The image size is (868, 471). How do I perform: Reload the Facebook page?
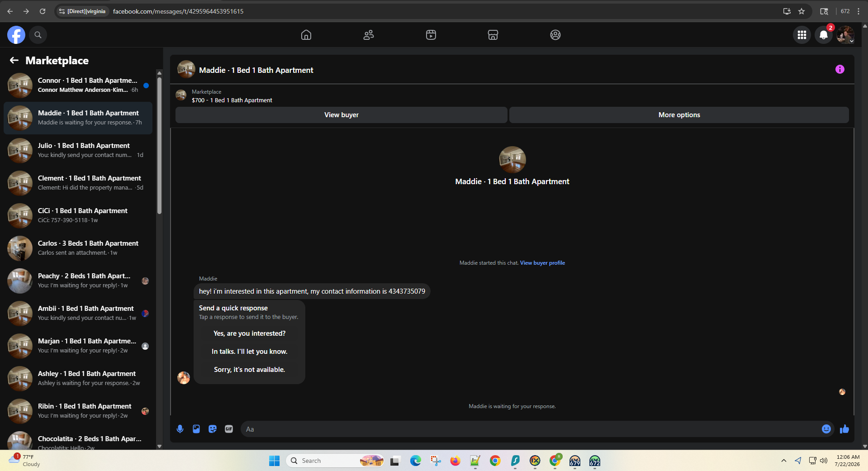click(x=43, y=11)
